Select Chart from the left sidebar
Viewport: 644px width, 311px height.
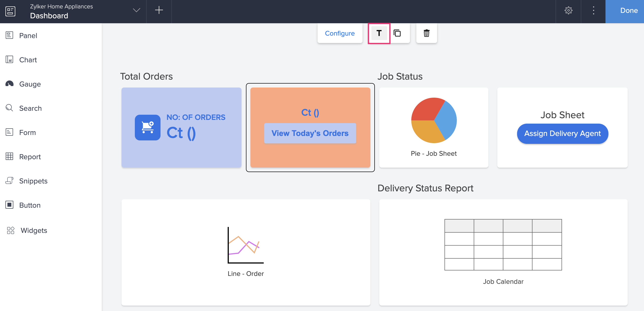click(x=28, y=60)
